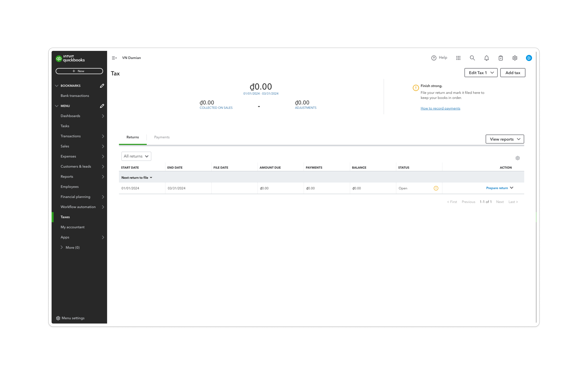Click the clipboard tasks icon in header
Screen dimensions: 588x376
501,58
